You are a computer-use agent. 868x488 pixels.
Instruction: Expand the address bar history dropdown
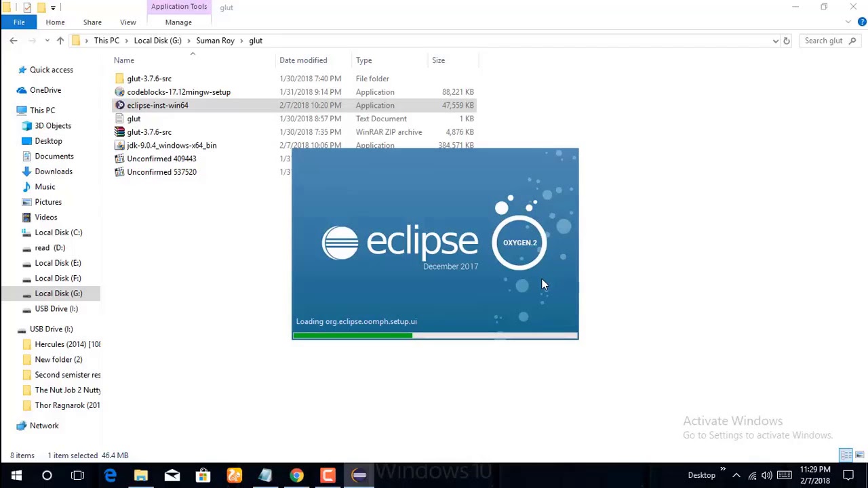coord(776,41)
